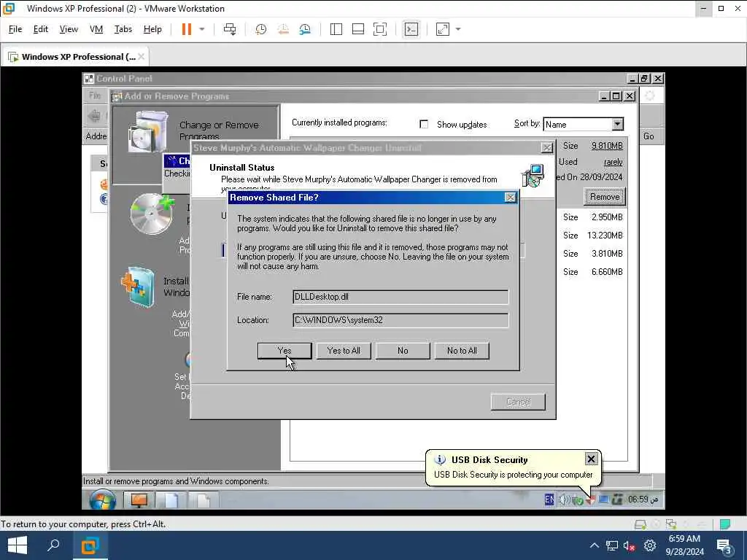
Task: Click the stretch guest display icon
Action: tap(443, 29)
